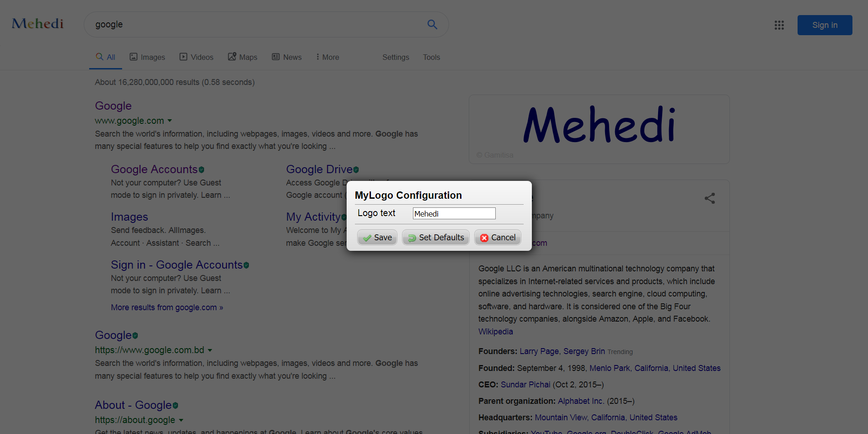Screen dimensions: 868x434
Task: Click California in the Founded row
Action: [x=651, y=368]
